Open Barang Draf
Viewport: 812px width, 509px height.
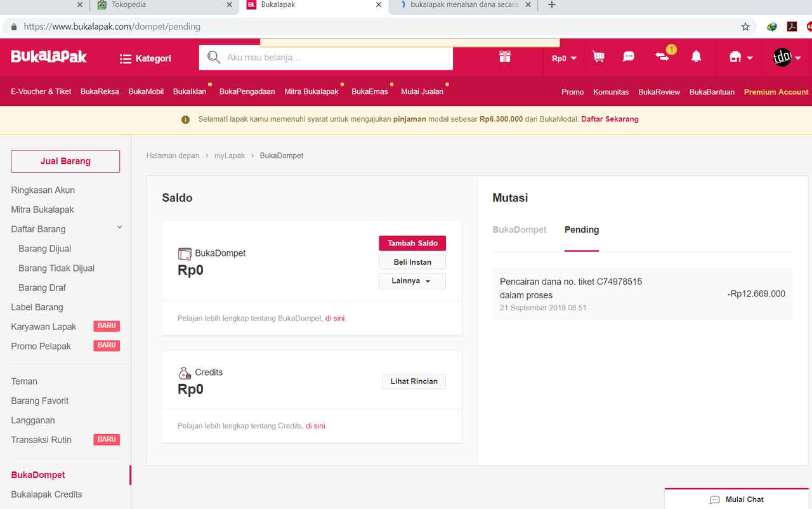click(42, 288)
